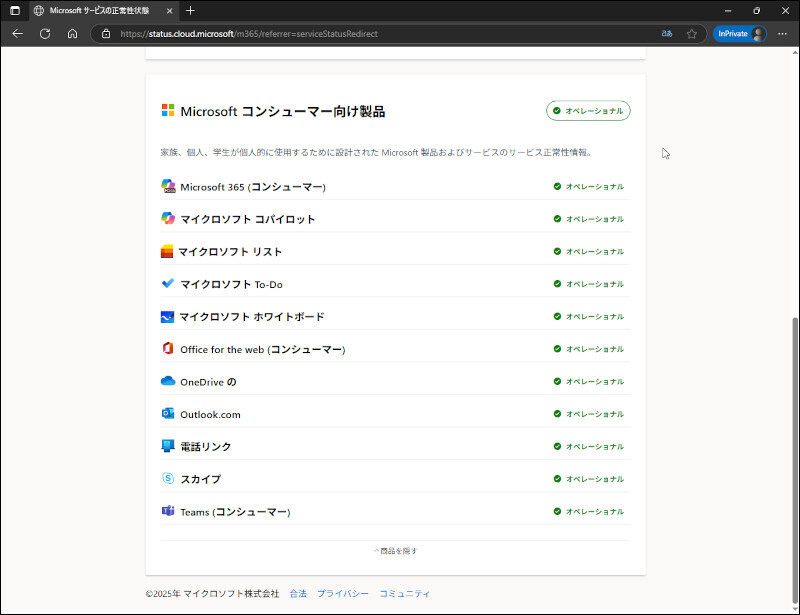
Task: Open the tab actions menu icon
Action: tap(15, 10)
